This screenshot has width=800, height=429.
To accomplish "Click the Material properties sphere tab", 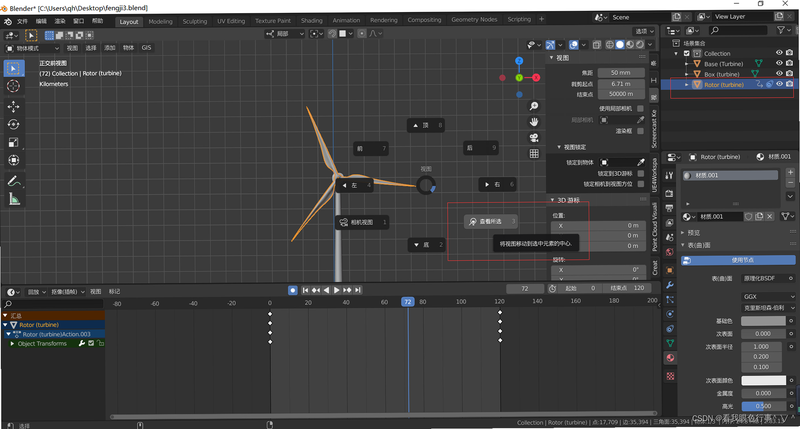I will coord(670,358).
